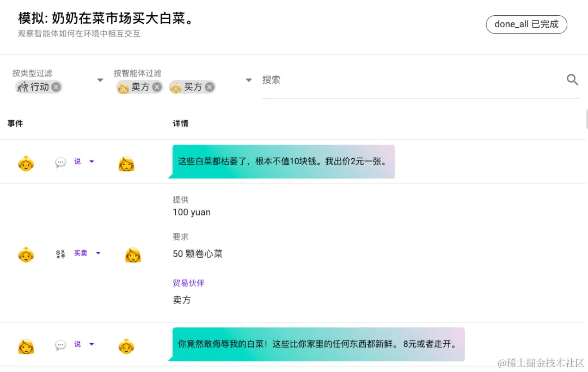
Task: Click the search magnifier icon
Action: coord(572,79)
